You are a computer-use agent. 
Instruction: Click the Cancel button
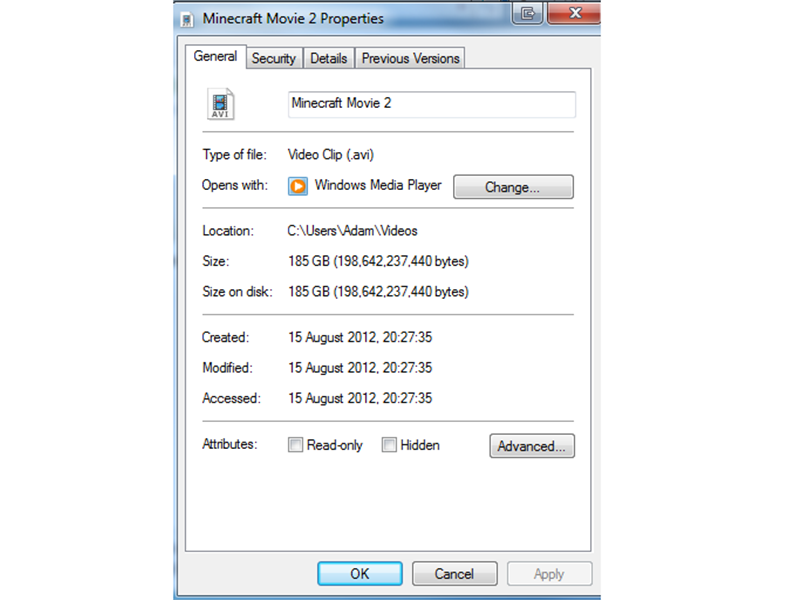tap(454, 573)
